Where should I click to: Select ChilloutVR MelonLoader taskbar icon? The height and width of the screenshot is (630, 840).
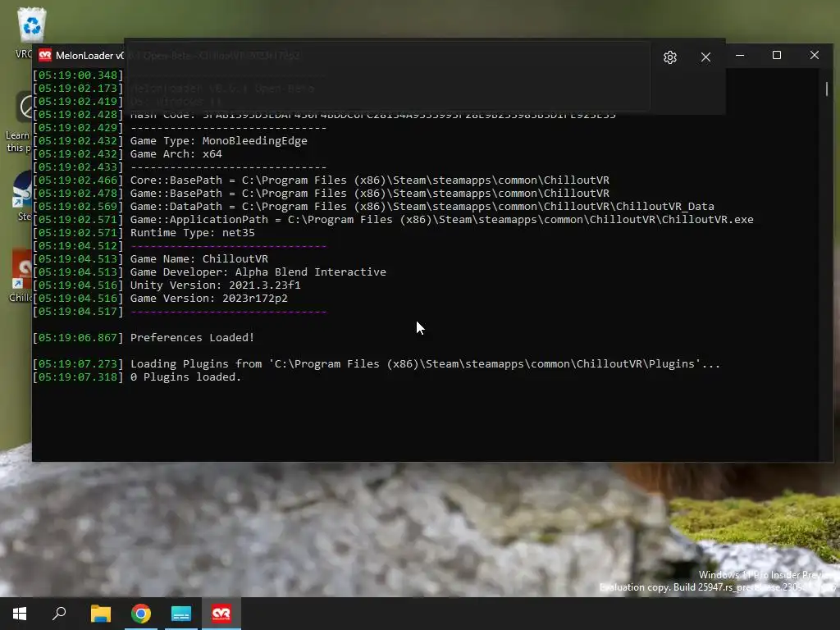point(221,614)
